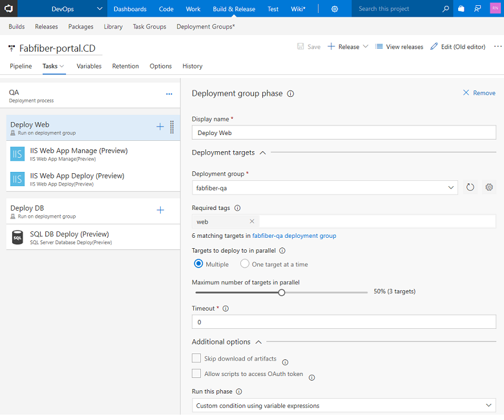
Task: Open the Build & Release menu
Action: (234, 9)
